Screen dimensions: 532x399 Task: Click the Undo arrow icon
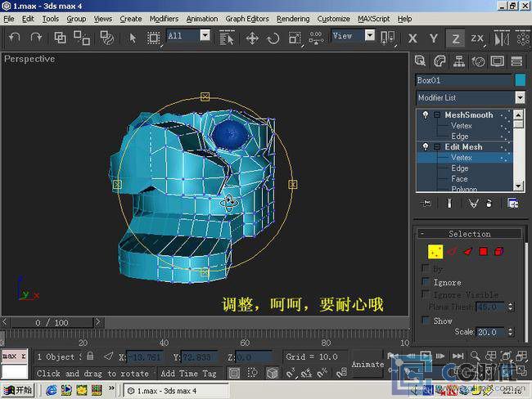(14, 38)
